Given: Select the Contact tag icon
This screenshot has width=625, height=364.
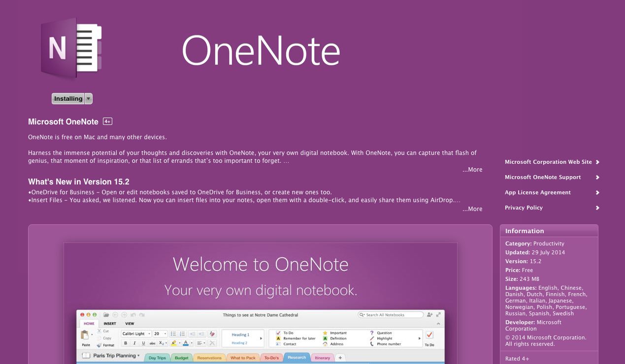Looking at the screenshot, I should [x=278, y=344].
